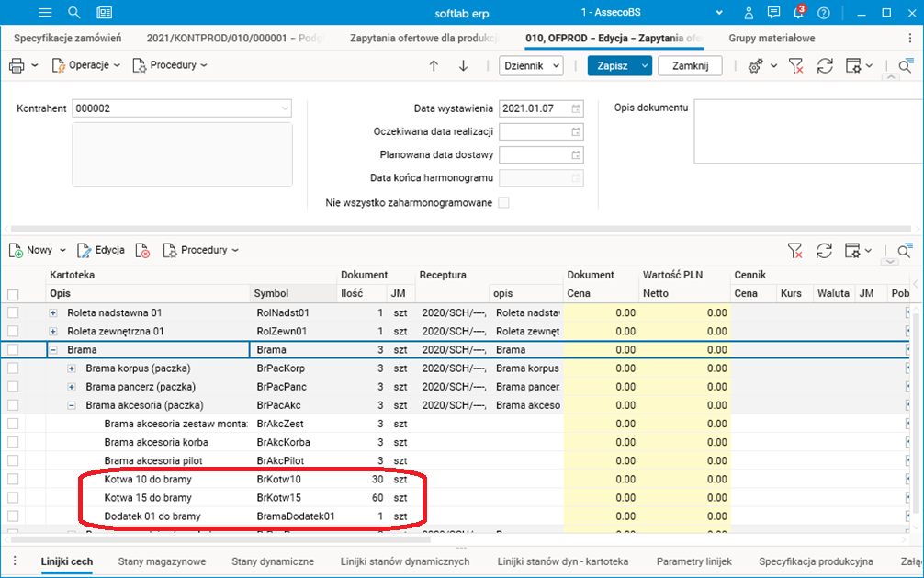Image resolution: width=924 pixels, height=578 pixels.
Task: Move to previous record with up arrow
Action: tap(434, 65)
